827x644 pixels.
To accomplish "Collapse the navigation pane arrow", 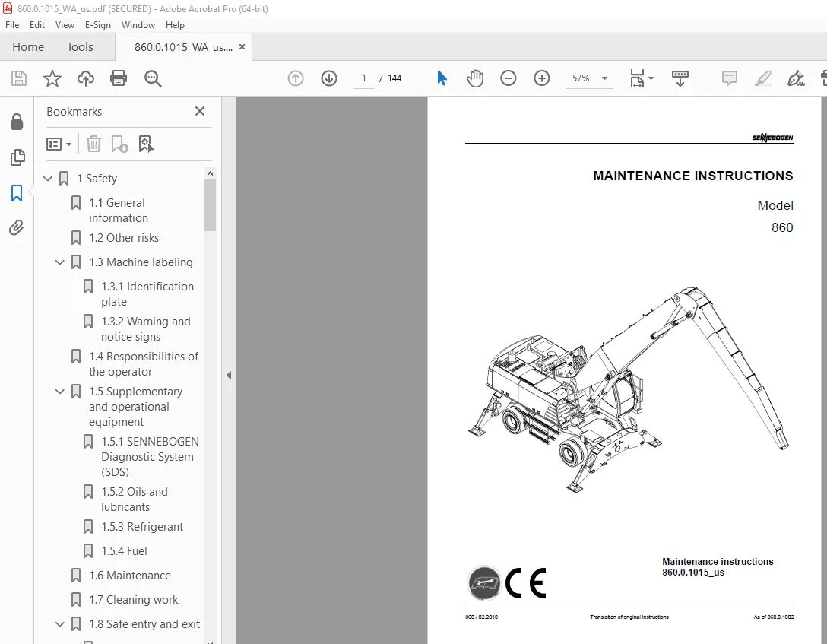I will click(229, 375).
